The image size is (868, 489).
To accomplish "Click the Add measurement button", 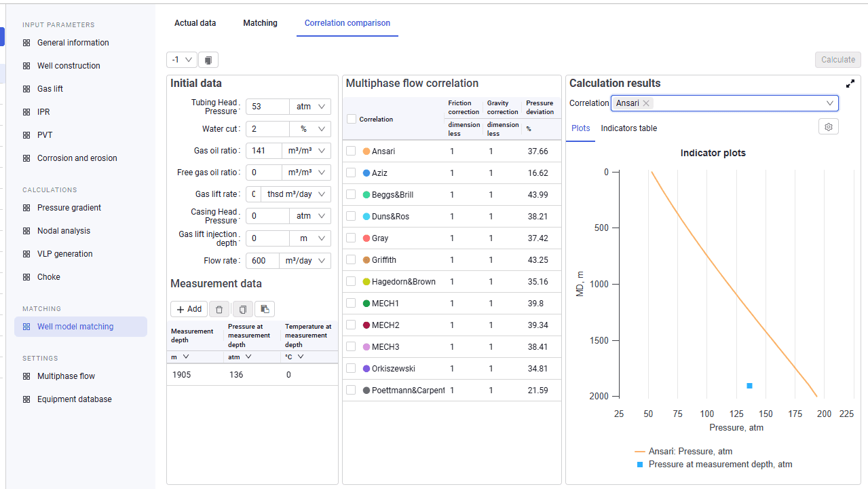I will (x=189, y=309).
